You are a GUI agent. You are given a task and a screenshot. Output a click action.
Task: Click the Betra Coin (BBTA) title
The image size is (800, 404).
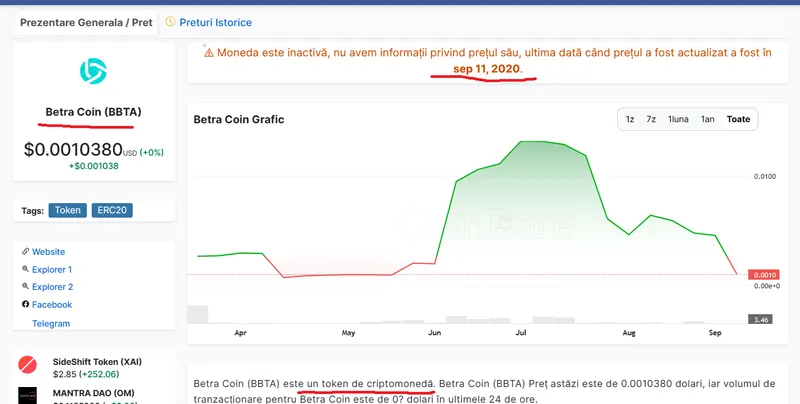[93, 112]
